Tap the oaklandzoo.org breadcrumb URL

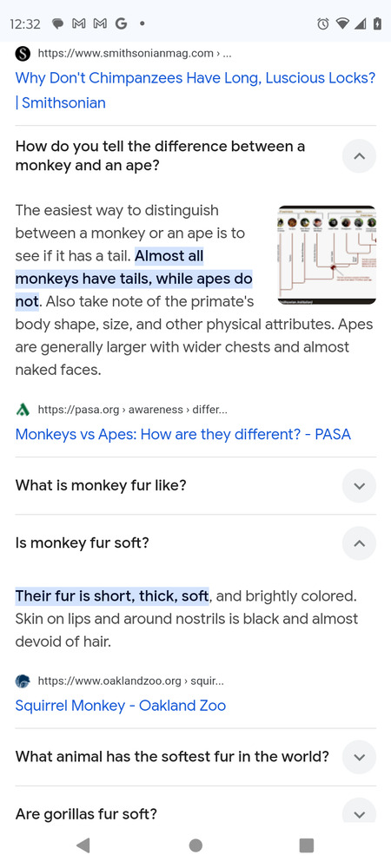click(130, 681)
